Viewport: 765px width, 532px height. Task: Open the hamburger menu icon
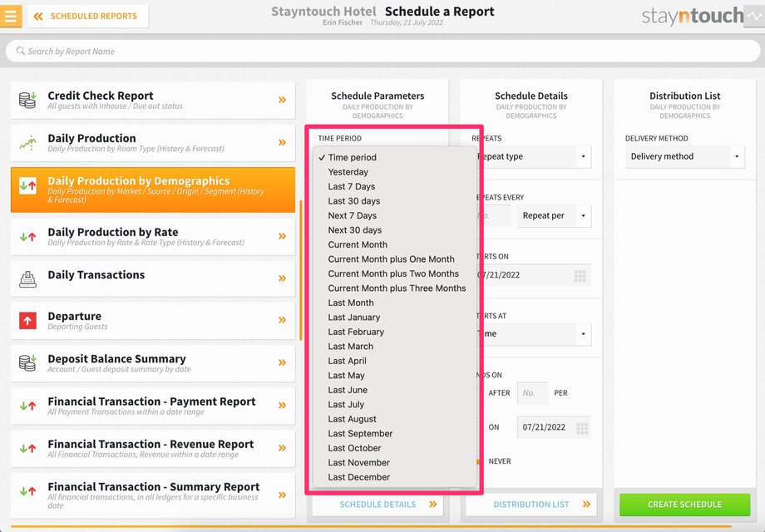pos(11,16)
